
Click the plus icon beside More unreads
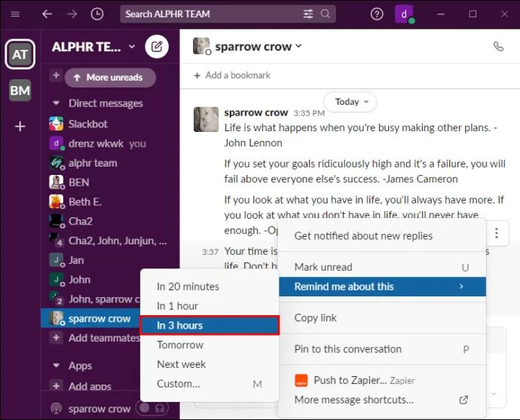point(56,75)
